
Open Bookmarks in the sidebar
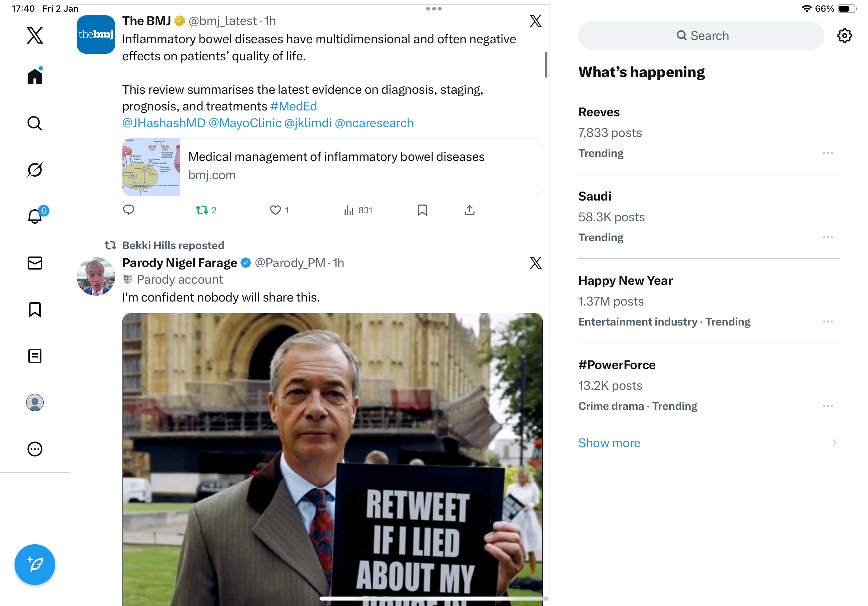(35, 310)
